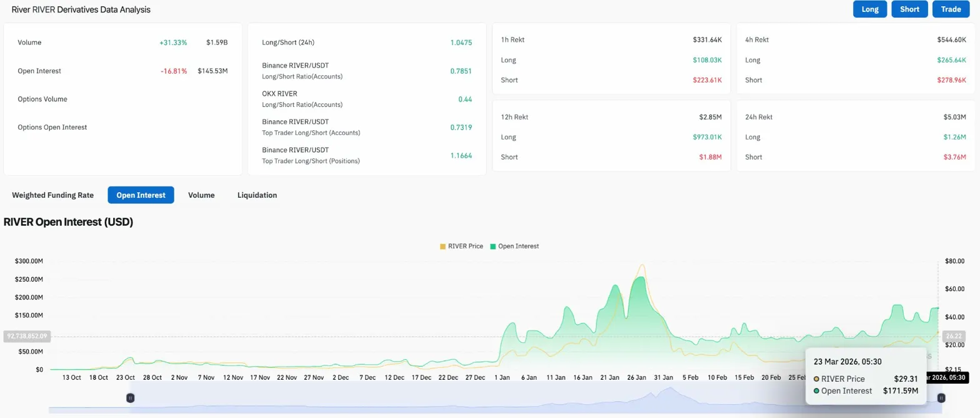
Task: Click the 1h Rekt heading
Action: pyautogui.click(x=512, y=39)
